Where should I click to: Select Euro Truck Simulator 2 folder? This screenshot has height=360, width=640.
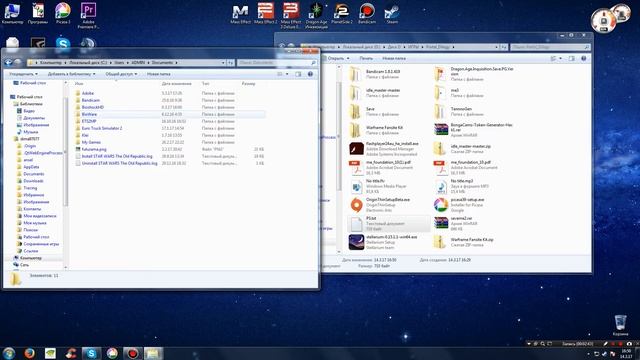[x=102, y=128]
